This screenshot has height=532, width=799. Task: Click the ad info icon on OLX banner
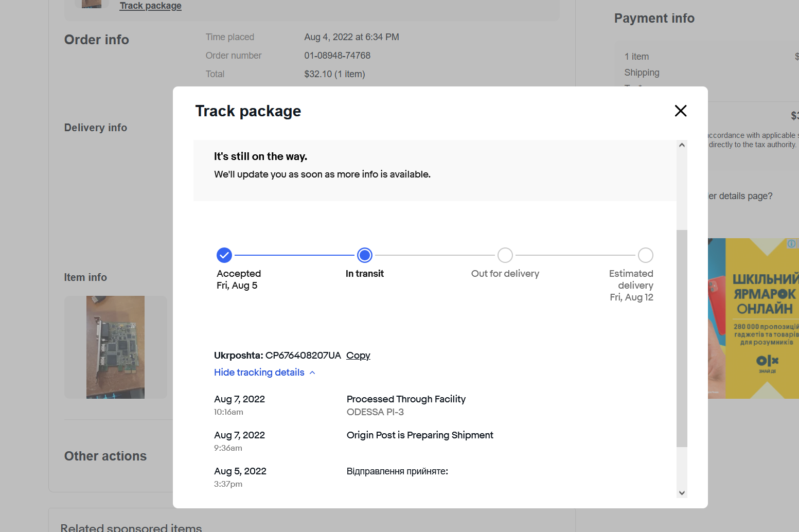pos(791,243)
